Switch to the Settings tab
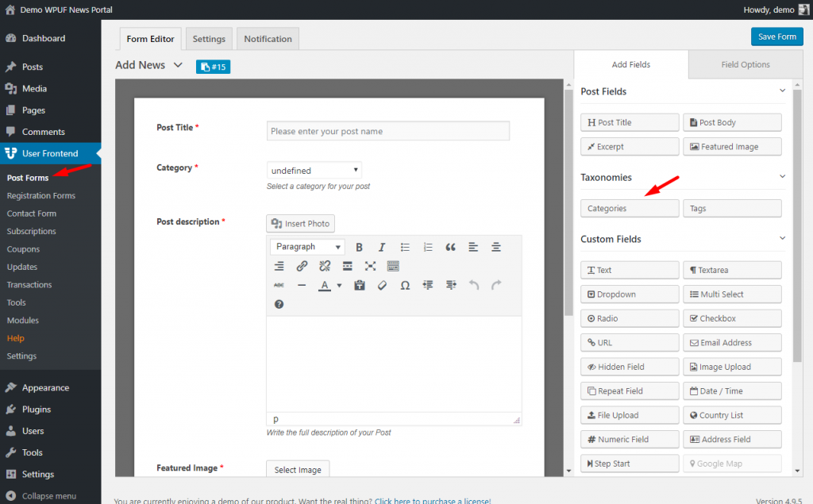This screenshot has height=504, width=813. pyautogui.click(x=208, y=37)
